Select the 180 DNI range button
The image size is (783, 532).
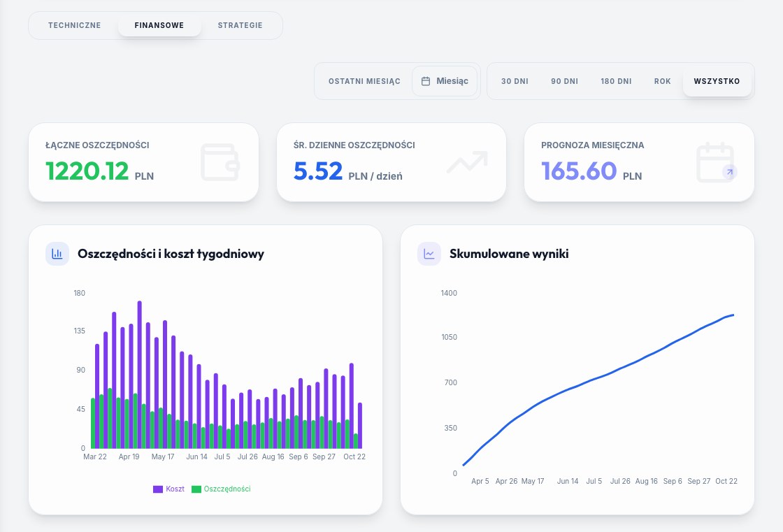click(616, 81)
